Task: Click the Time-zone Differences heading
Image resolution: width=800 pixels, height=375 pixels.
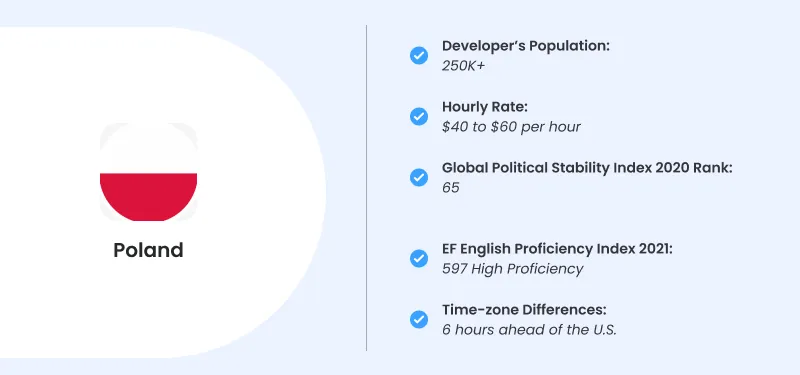Action: [524, 310]
